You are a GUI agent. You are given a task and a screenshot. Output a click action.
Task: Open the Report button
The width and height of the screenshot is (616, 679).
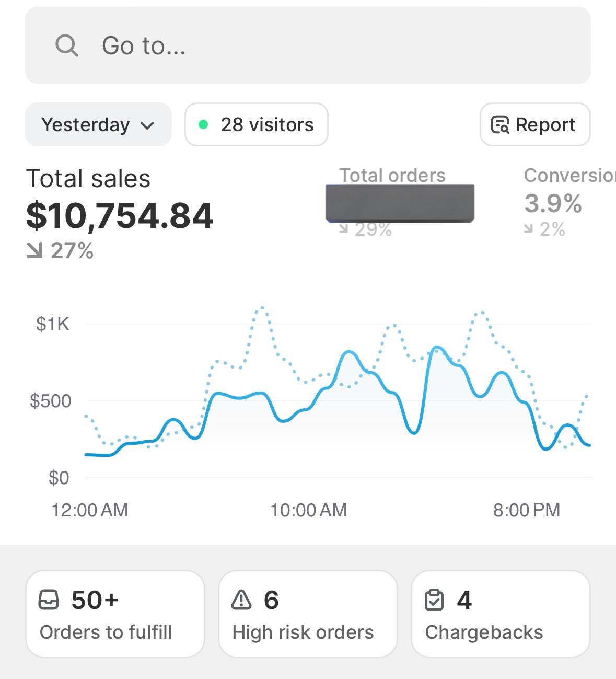[x=535, y=125]
